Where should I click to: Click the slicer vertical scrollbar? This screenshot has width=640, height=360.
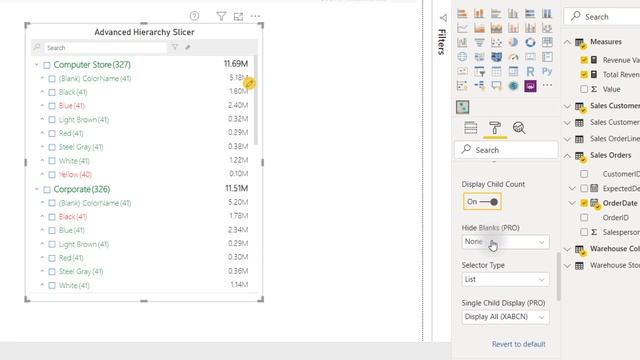tap(256, 100)
